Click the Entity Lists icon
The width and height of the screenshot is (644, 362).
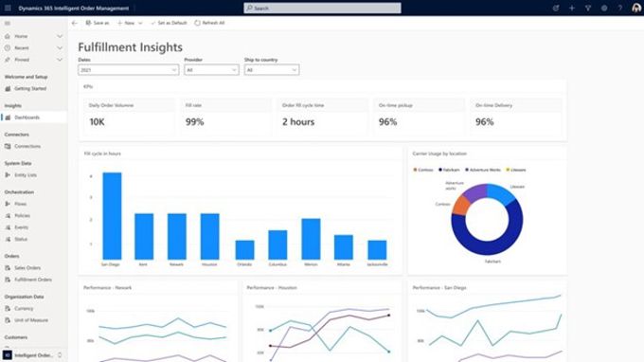(x=8, y=175)
